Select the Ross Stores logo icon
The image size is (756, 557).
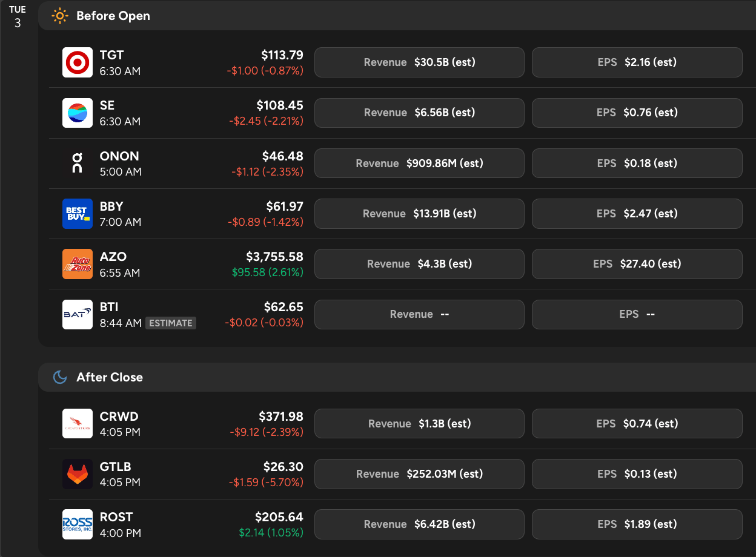pos(78,524)
